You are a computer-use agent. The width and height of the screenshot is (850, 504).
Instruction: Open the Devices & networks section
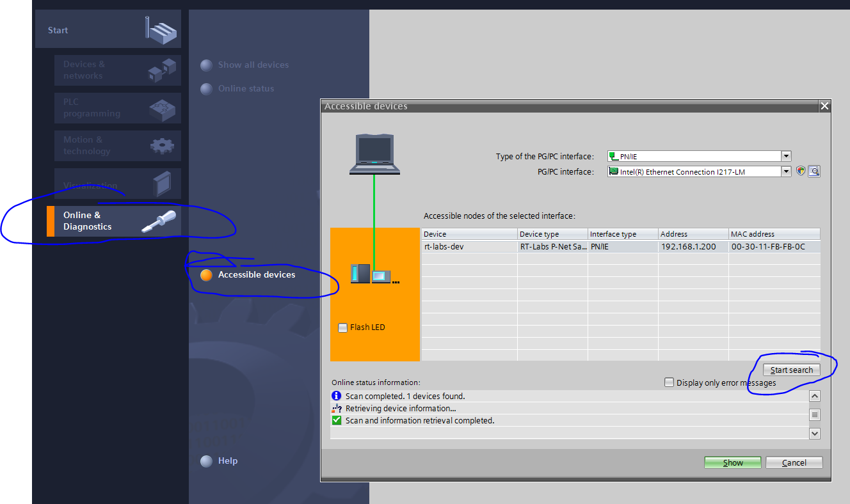[x=118, y=70]
